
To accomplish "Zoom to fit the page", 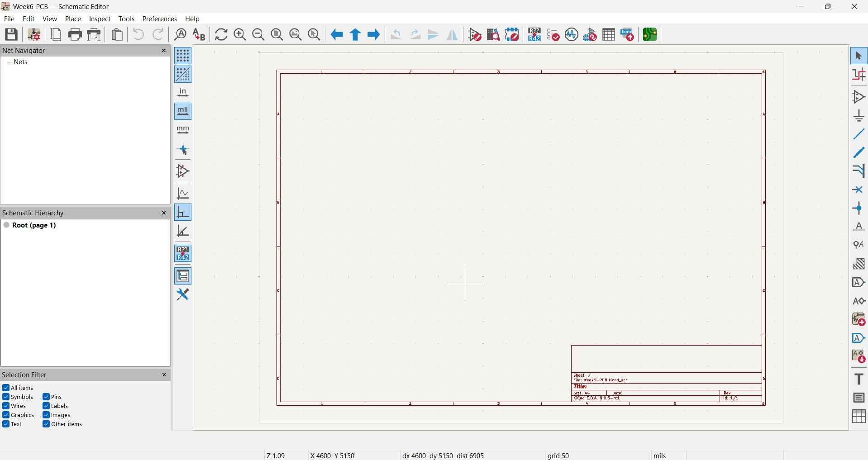I will [277, 34].
